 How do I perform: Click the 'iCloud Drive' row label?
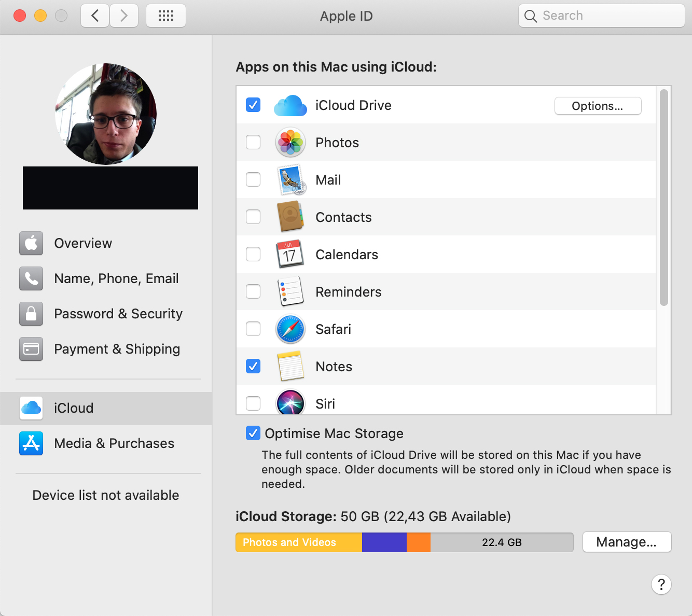[353, 105]
